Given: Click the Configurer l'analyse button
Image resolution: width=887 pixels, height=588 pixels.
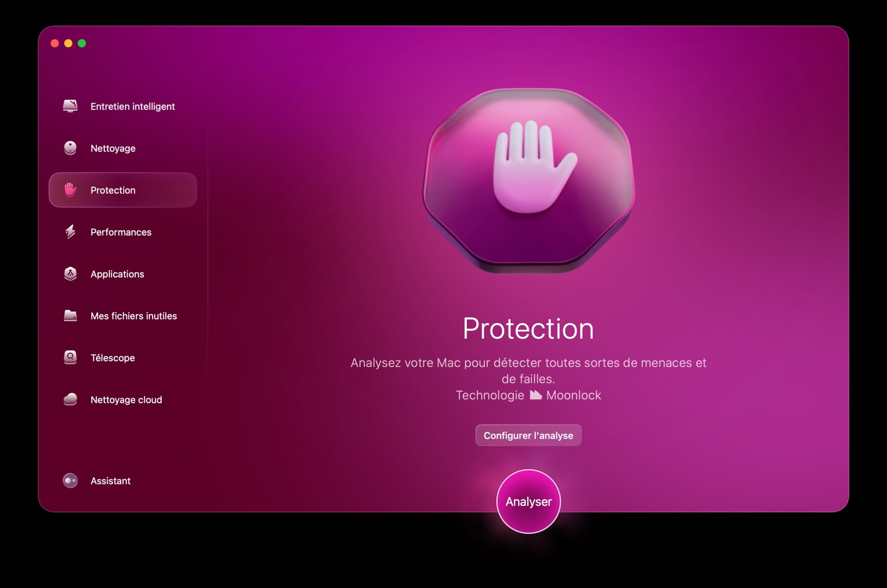Looking at the screenshot, I should click(528, 435).
